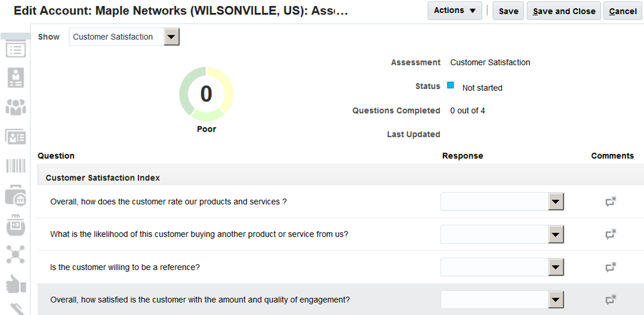Open the barcode assets sidebar icon
Viewport: 644px width, 315px height.
point(16,166)
